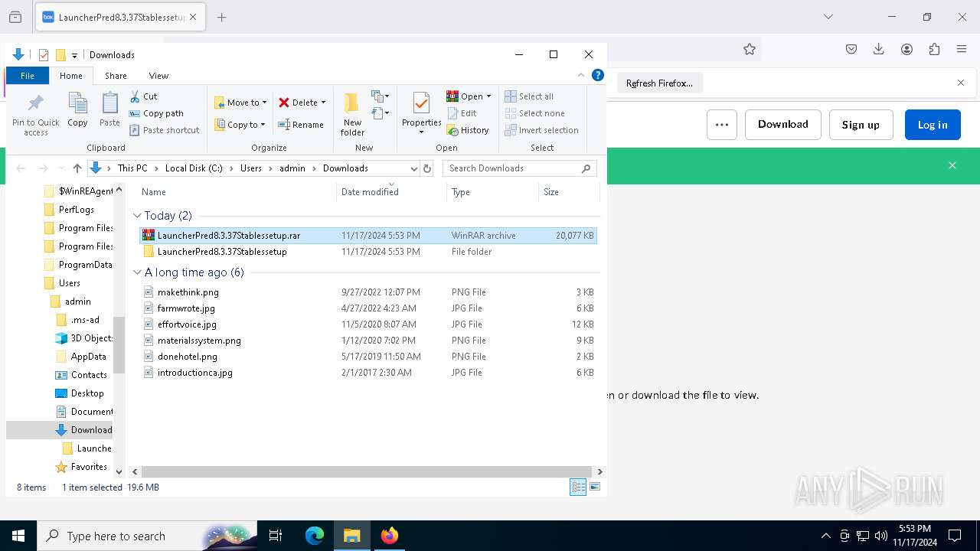Select LauncherPred8.3.37Stablessetup folder row
This screenshot has width=980, height=551.
[368, 252]
